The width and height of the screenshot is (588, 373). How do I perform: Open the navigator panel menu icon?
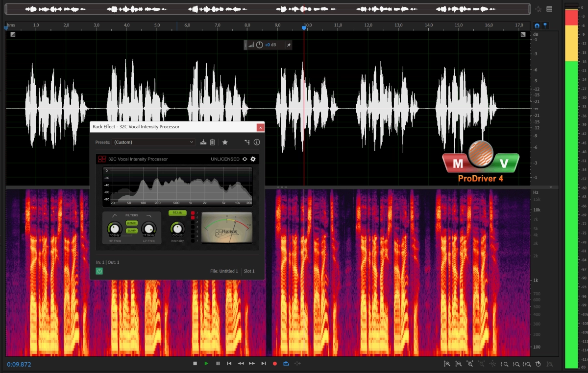[550, 9]
